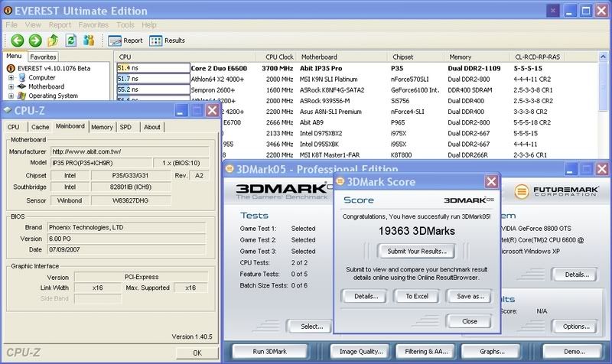Screen dimensions: 612x364
Task: Click the CL-RCD-RP-RAS column header
Action: click(538, 57)
